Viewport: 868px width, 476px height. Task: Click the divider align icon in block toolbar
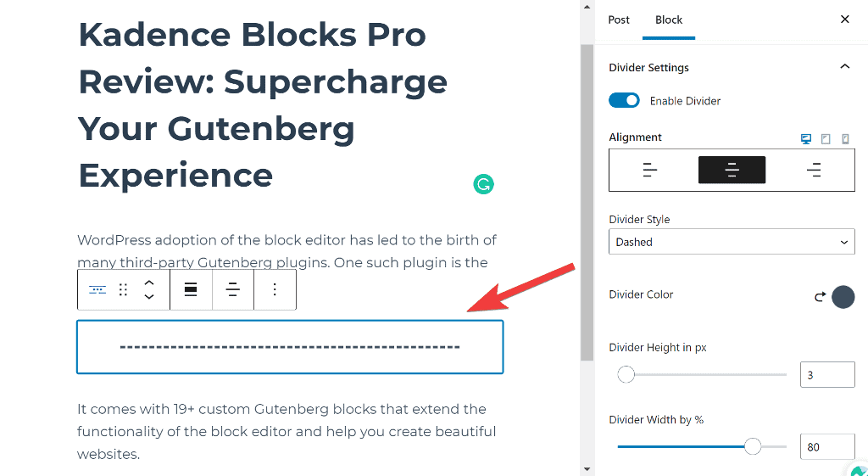coord(232,290)
